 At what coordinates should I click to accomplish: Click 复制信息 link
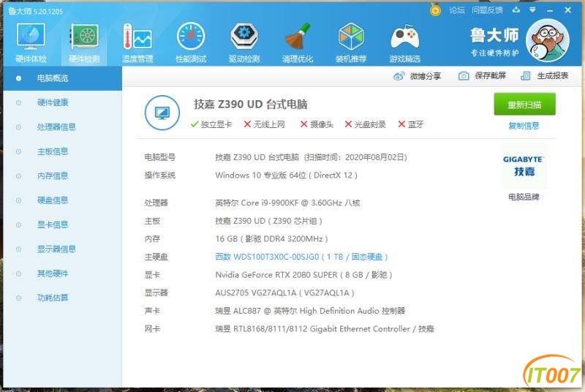click(x=524, y=126)
